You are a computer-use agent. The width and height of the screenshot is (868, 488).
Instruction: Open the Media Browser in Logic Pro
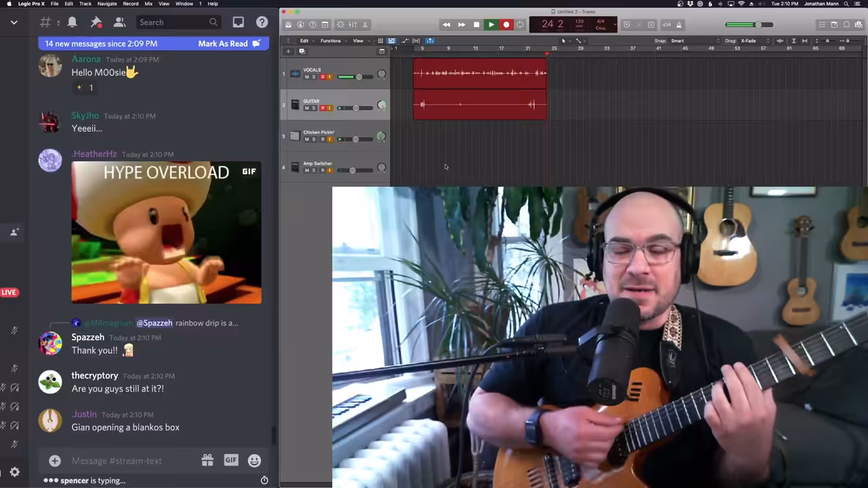pos(859,24)
